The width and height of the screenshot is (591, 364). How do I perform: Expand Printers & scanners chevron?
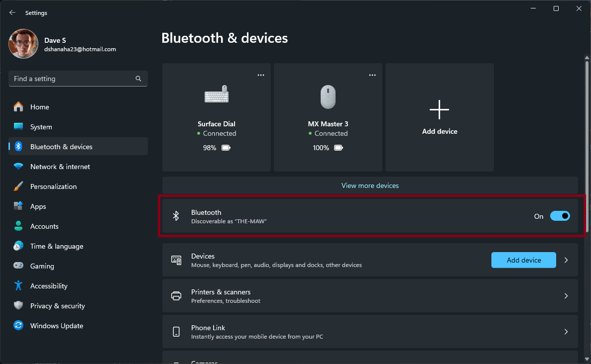pyautogui.click(x=566, y=296)
